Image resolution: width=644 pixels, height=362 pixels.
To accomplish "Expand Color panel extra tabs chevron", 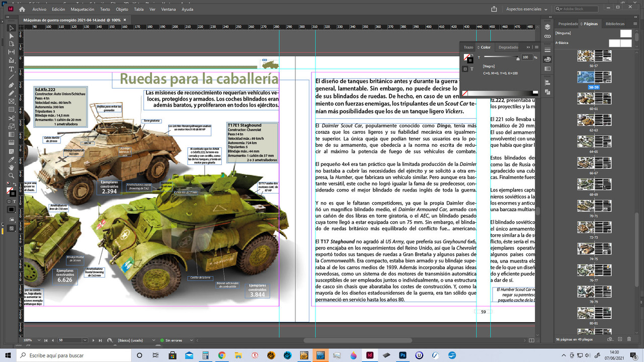I will (528, 47).
